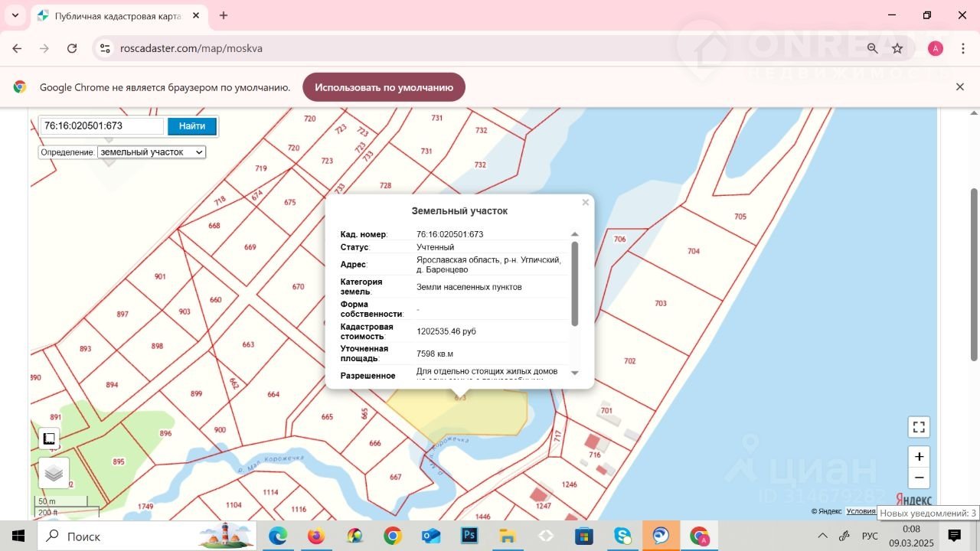The height and width of the screenshot is (551, 980).
Task: Open a new browser tab
Action: coord(224,15)
